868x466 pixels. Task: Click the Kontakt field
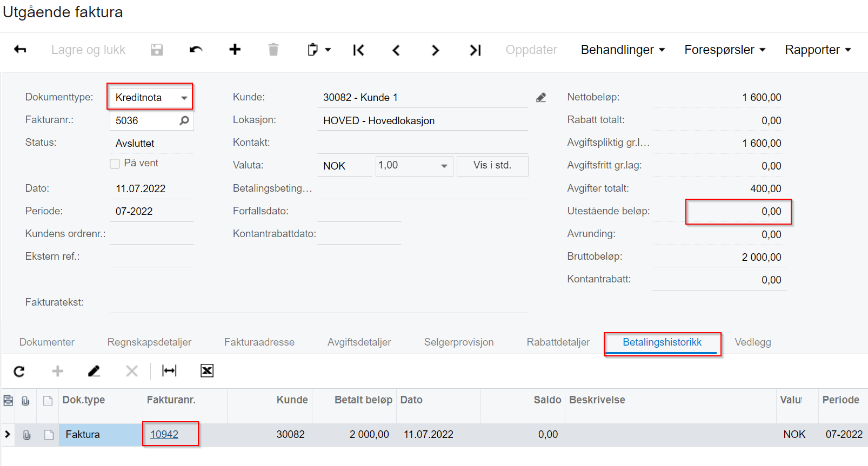pos(423,143)
